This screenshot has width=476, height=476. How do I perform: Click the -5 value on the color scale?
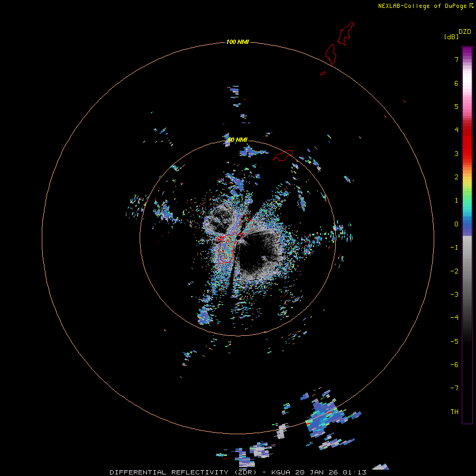click(x=454, y=342)
